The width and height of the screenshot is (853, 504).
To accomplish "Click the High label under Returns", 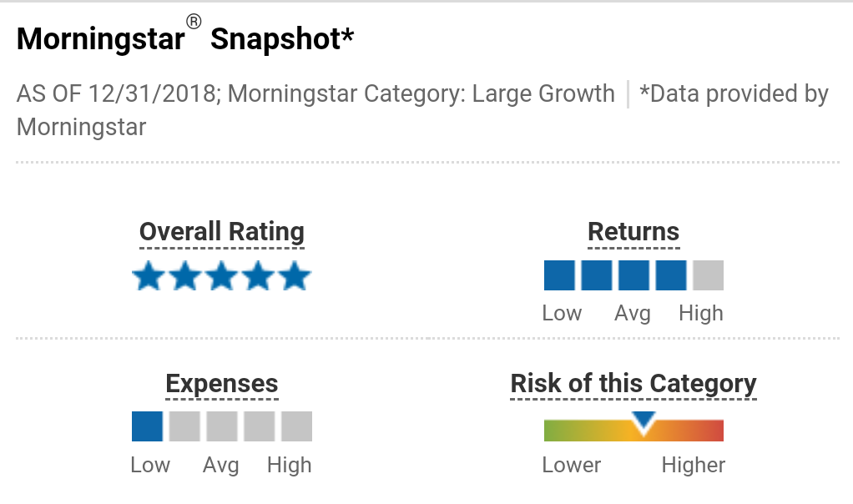I will (701, 314).
